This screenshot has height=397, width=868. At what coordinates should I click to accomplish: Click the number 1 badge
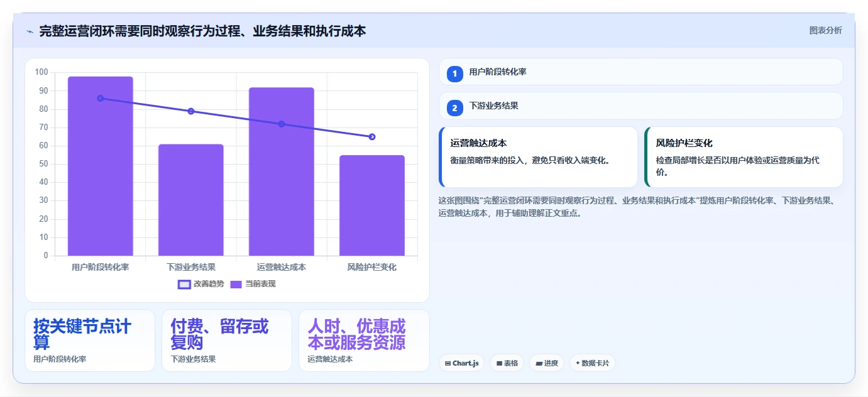click(x=455, y=73)
